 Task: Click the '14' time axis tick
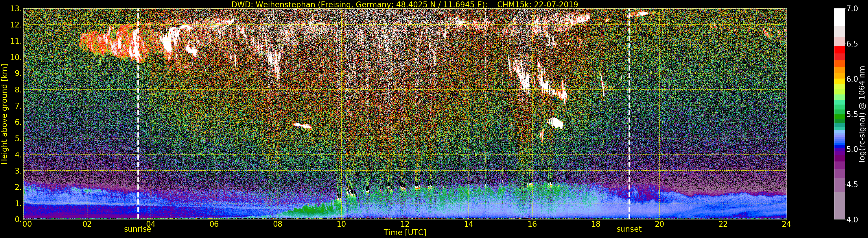tap(468, 224)
